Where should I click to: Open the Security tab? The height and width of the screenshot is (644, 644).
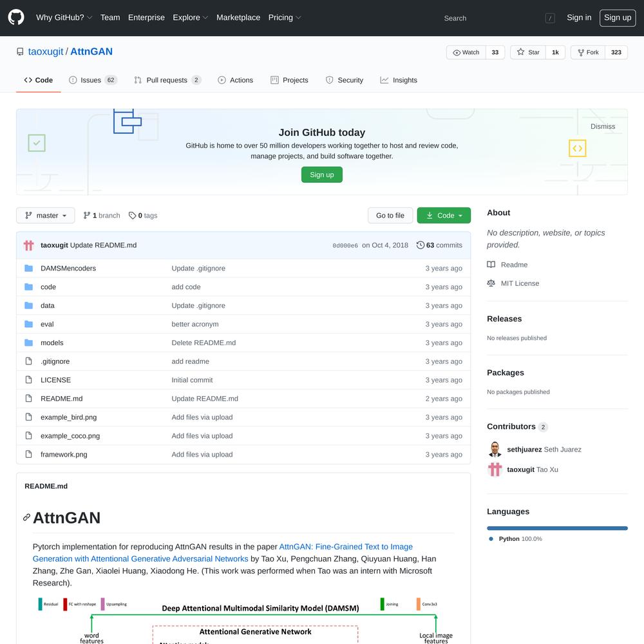(344, 80)
